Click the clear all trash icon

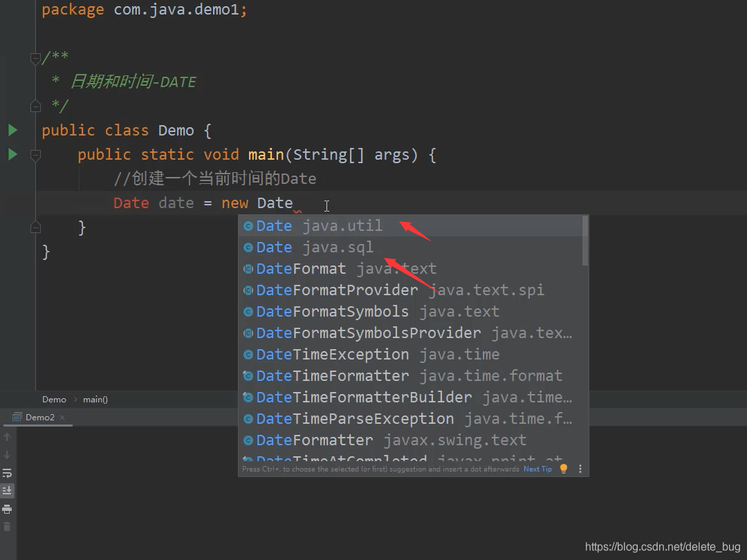coord(7,527)
